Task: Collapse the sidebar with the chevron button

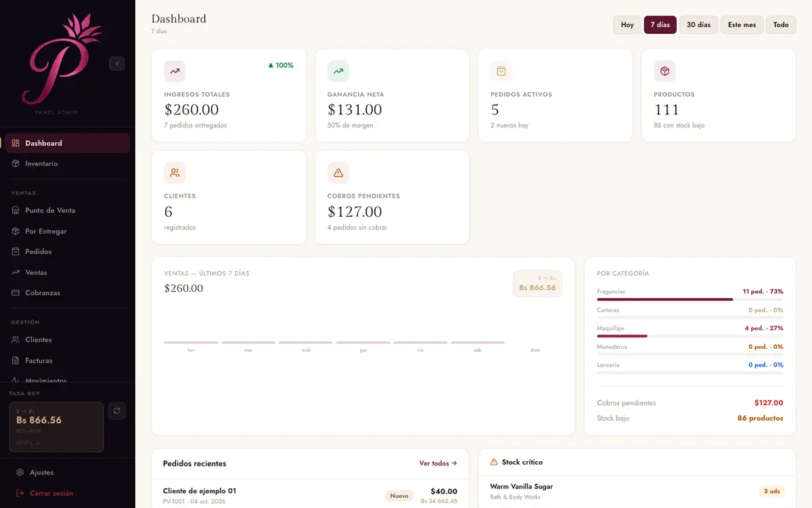Action: [x=117, y=64]
